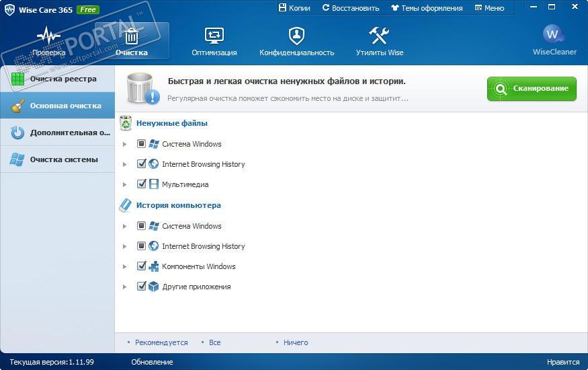The height and width of the screenshot is (370, 588).
Task: Open the Утилиты Wise tools tab
Action: tap(380, 41)
